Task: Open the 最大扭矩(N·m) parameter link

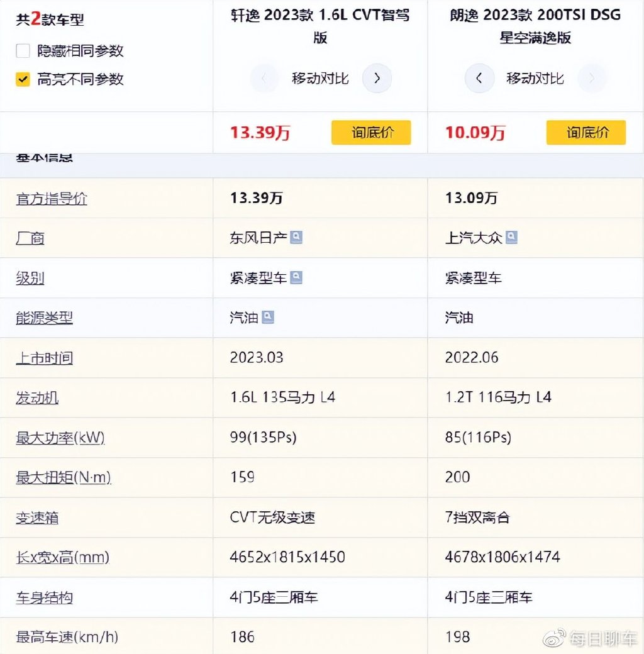Action: tap(64, 477)
